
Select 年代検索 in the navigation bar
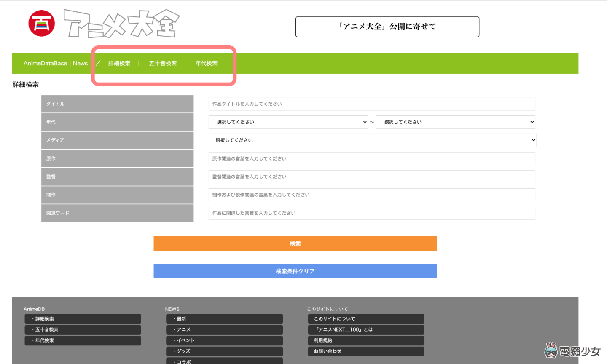(206, 63)
